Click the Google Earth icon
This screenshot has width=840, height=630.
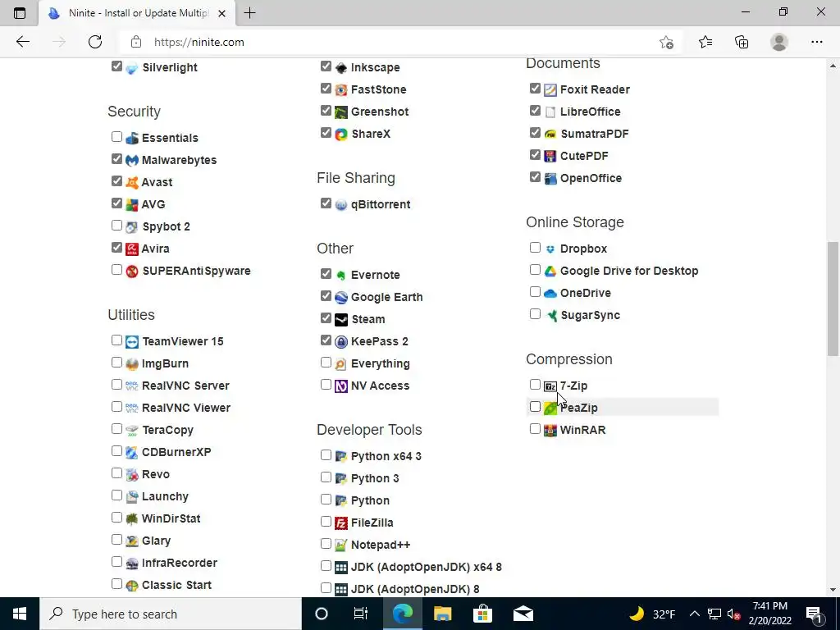point(341,297)
